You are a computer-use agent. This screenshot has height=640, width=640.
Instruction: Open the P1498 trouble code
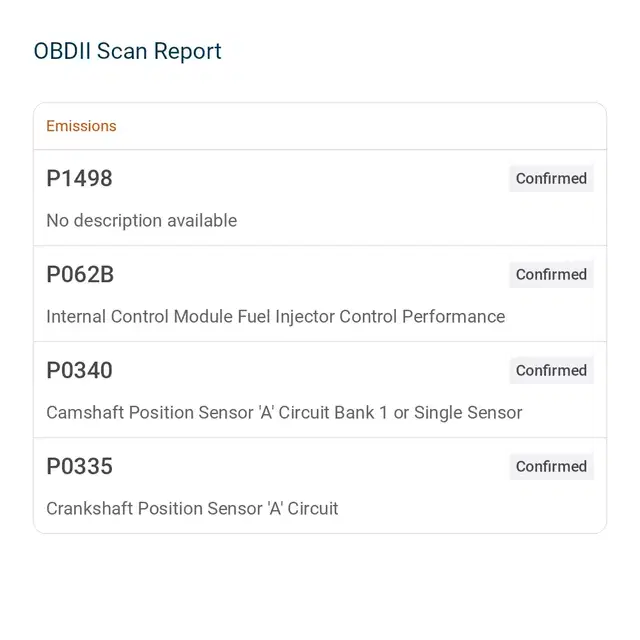coord(79,178)
